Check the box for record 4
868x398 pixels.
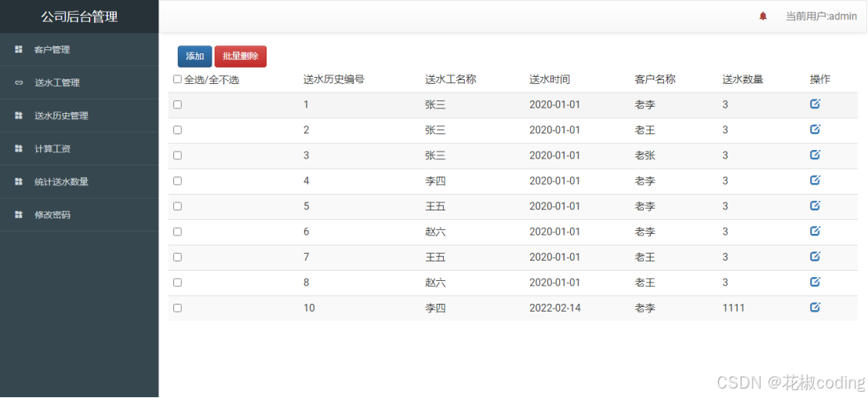coord(177,181)
